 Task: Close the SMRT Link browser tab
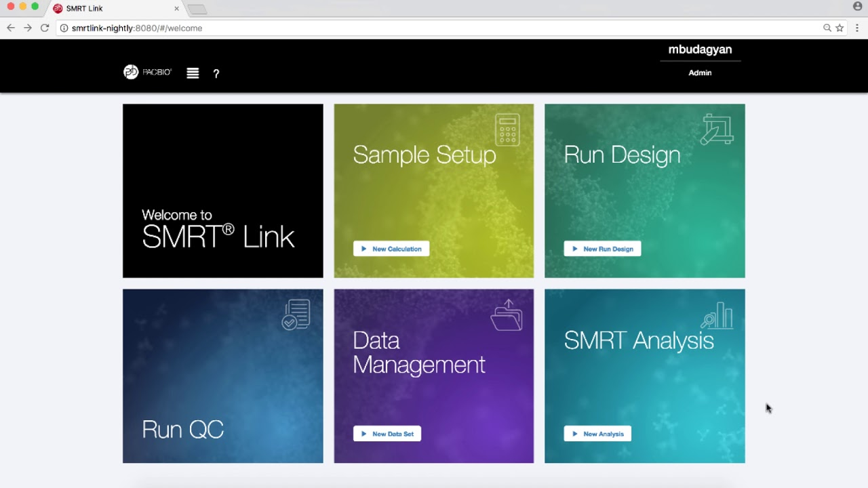tap(176, 9)
